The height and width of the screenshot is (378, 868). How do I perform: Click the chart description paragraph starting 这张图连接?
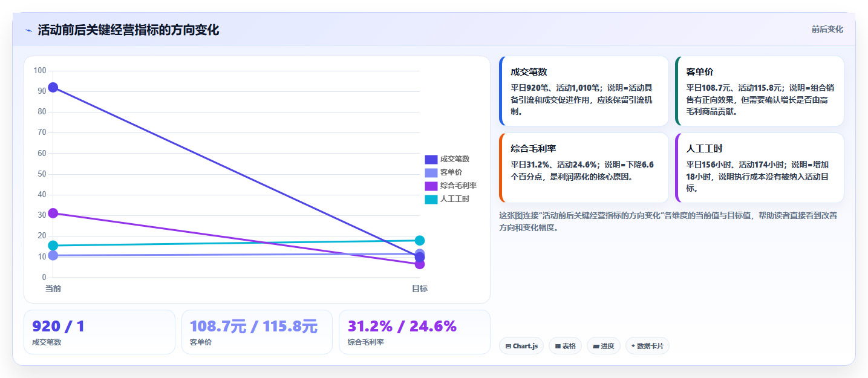668,221
